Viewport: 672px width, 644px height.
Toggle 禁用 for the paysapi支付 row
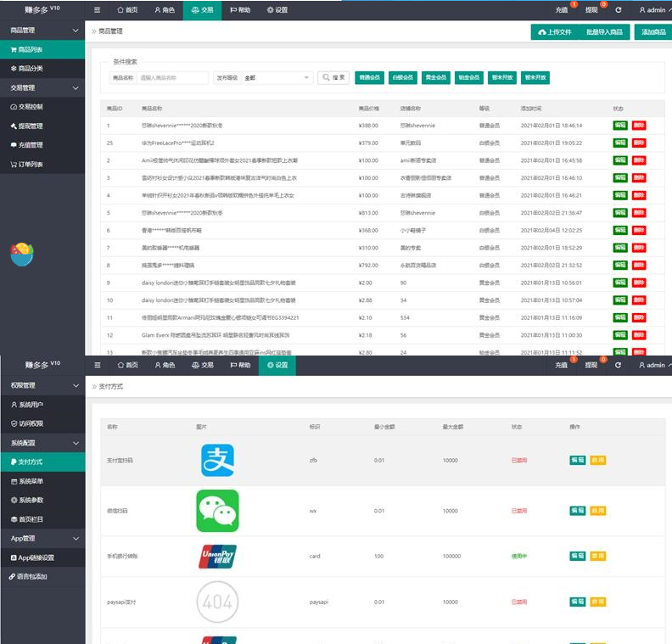tap(597, 603)
